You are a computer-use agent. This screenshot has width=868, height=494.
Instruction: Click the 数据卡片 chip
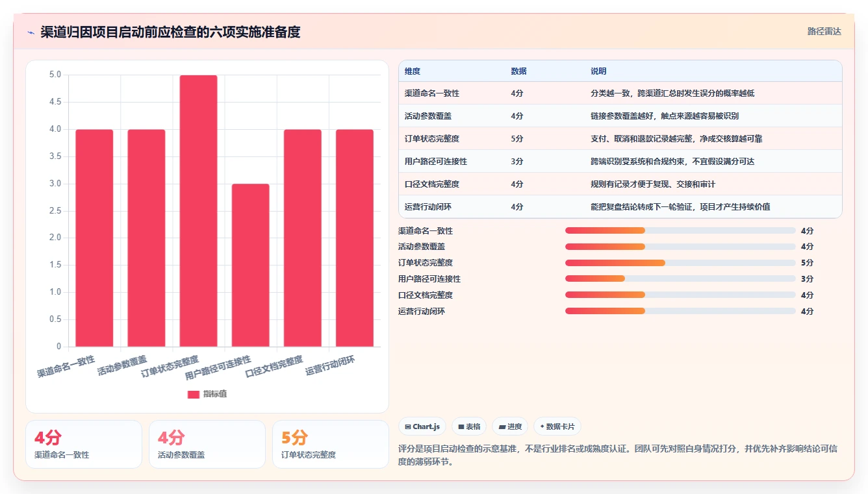557,426
